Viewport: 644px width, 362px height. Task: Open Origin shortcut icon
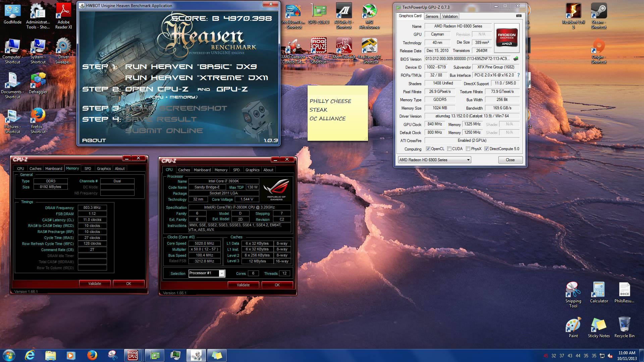tap(599, 51)
